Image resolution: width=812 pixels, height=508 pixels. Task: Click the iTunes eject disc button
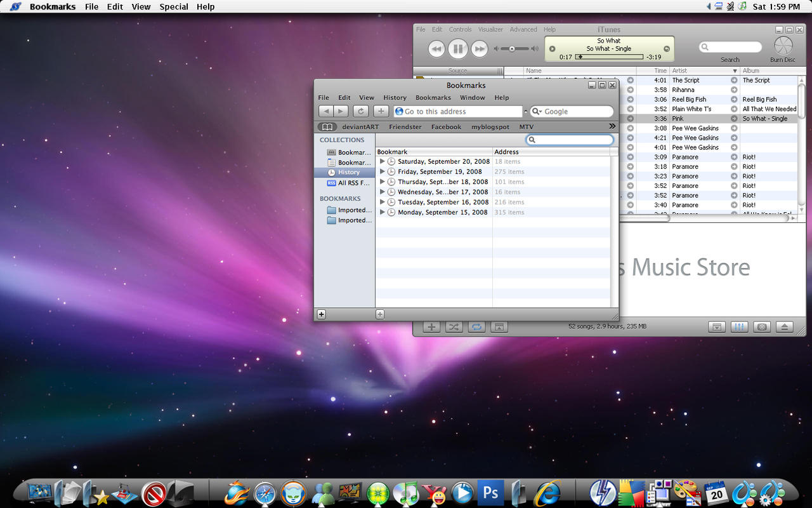785,327
